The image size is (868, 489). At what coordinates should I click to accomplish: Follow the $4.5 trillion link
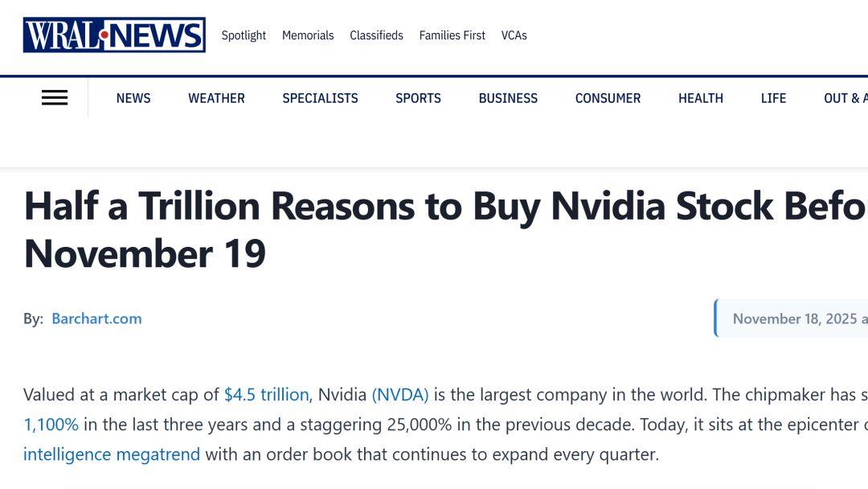pos(266,395)
